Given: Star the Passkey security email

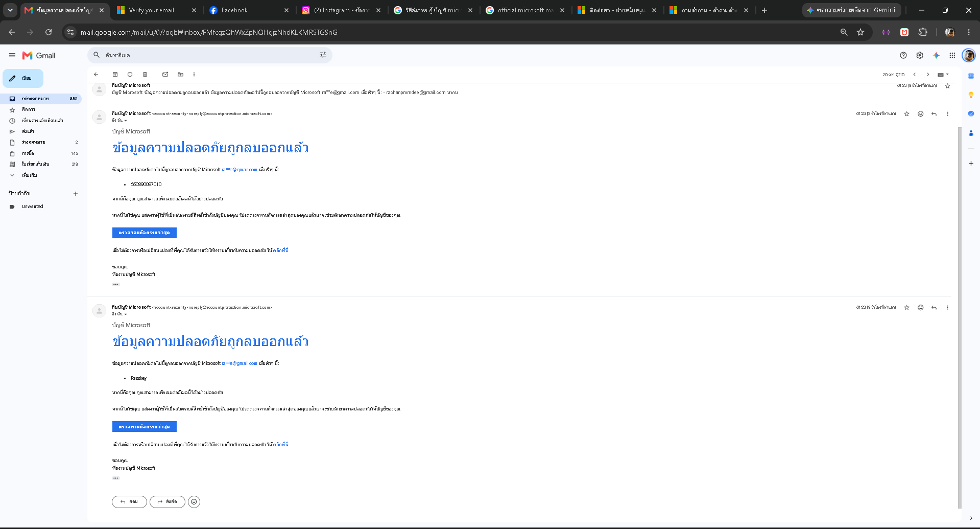Looking at the screenshot, I should pyautogui.click(x=907, y=308).
